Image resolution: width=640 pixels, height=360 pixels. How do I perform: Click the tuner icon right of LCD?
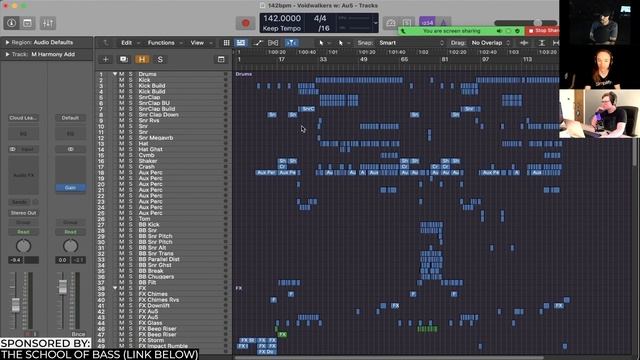click(x=391, y=23)
